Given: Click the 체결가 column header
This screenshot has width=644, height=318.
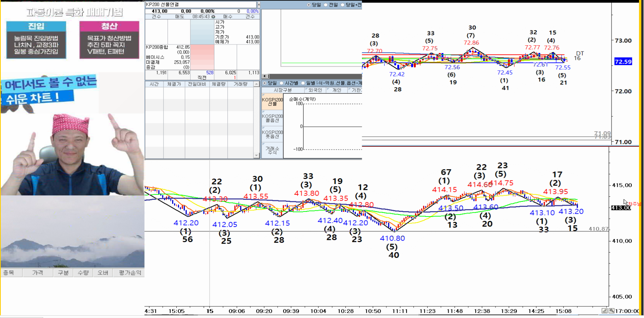Looking at the screenshot, I should 174,84.
